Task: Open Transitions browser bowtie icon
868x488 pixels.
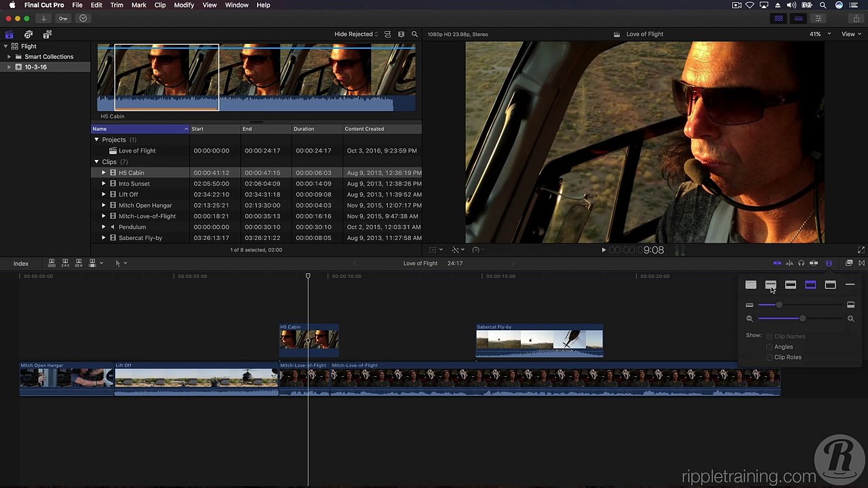Action: (x=861, y=263)
